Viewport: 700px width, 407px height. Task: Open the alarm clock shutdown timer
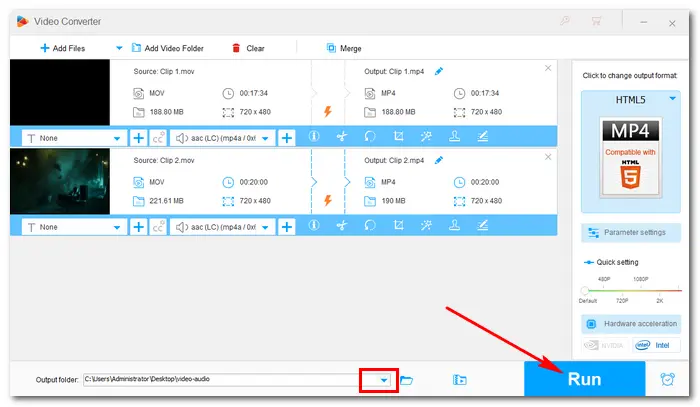click(667, 379)
